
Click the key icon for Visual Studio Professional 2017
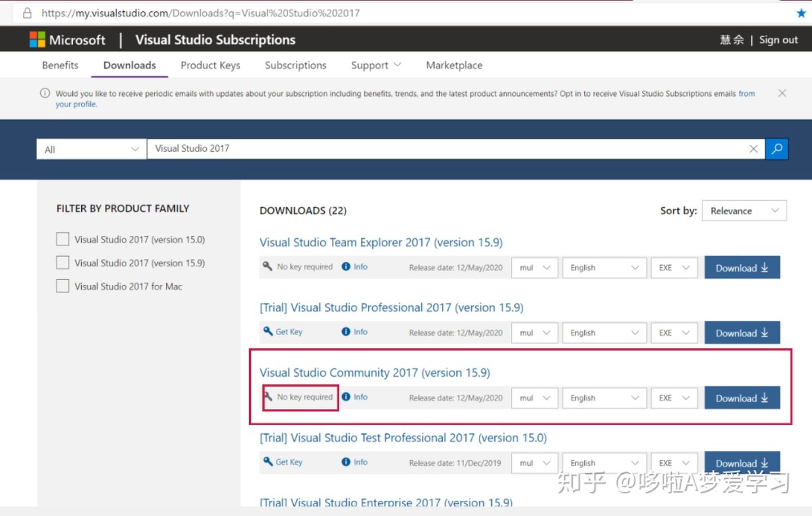[268, 331]
